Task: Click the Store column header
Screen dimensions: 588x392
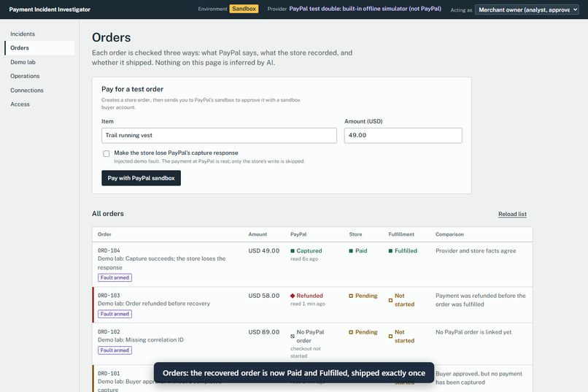Action: [x=355, y=234]
